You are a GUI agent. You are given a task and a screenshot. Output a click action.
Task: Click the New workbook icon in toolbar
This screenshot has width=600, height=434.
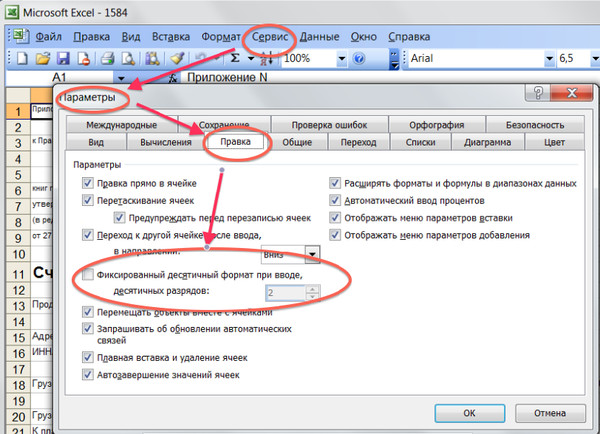pos(22,59)
